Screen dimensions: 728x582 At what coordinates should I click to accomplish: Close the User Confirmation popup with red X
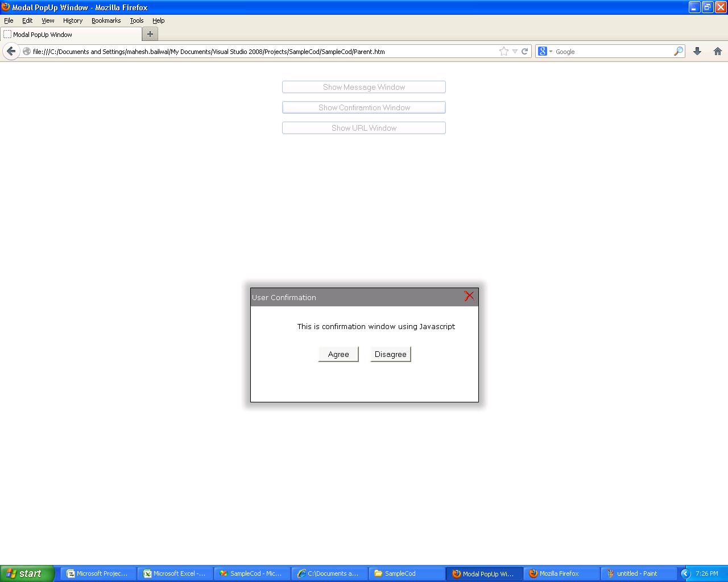[469, 296]
